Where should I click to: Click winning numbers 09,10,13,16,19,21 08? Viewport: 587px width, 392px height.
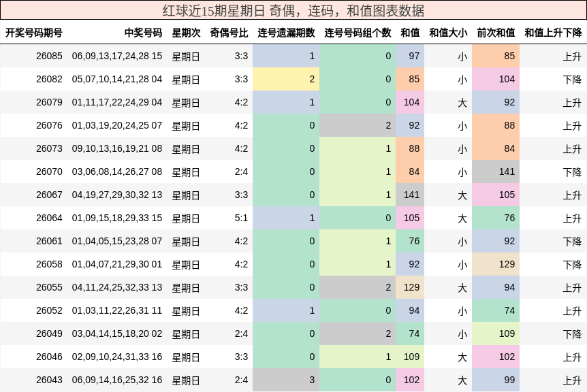coord(117,149)
